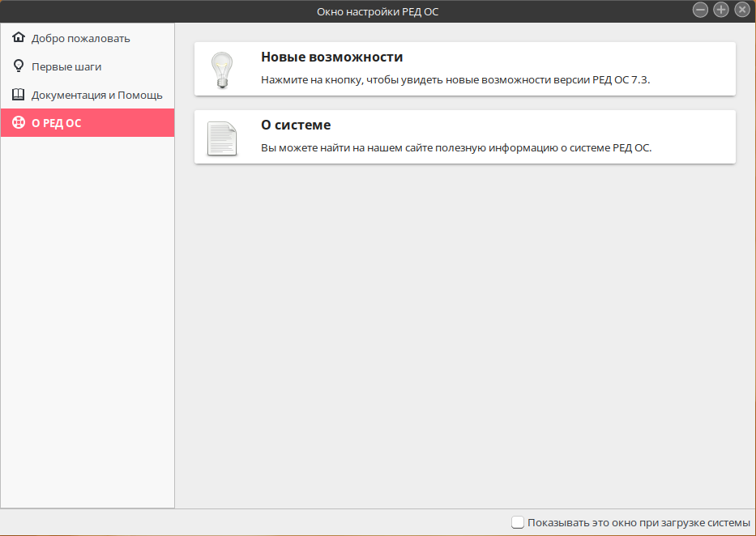Go to Документация и Помощь section
The image size is (756, 536).
[x=88, y=95]
